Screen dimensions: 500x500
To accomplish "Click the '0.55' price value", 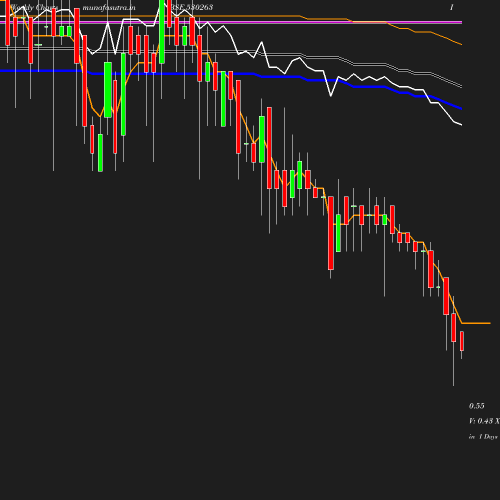I will click(x=477, y=406).
